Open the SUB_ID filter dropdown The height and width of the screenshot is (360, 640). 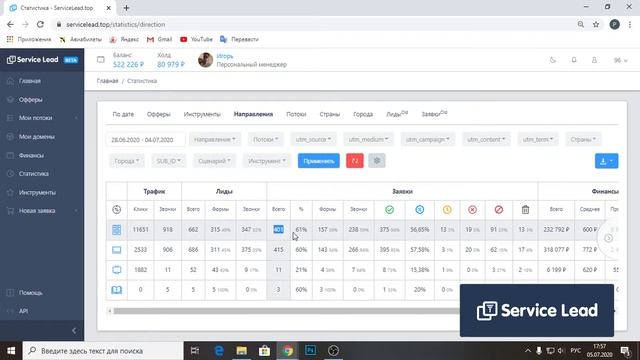click(168, 161)
